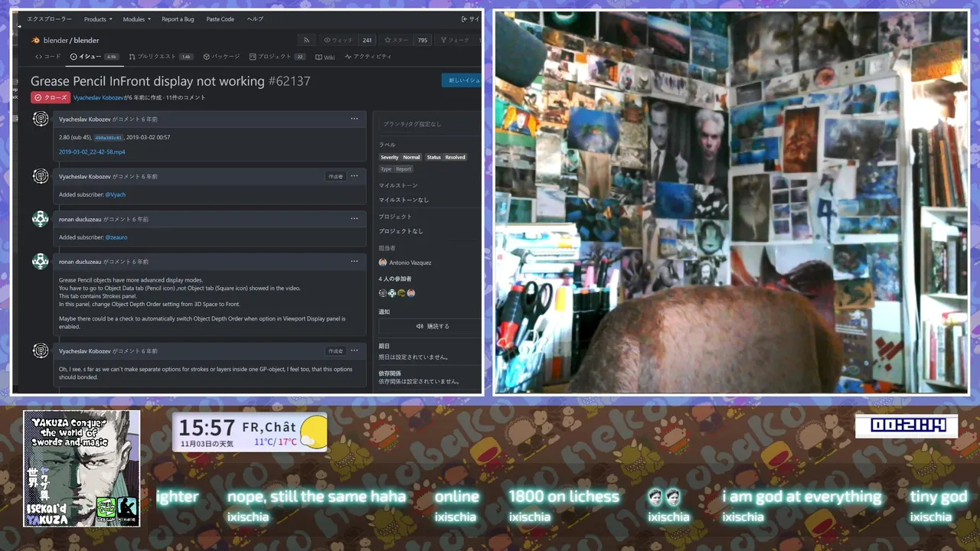Open the watch count 241
The width and height of the screenshot is (980, 551).
[367, 40]
